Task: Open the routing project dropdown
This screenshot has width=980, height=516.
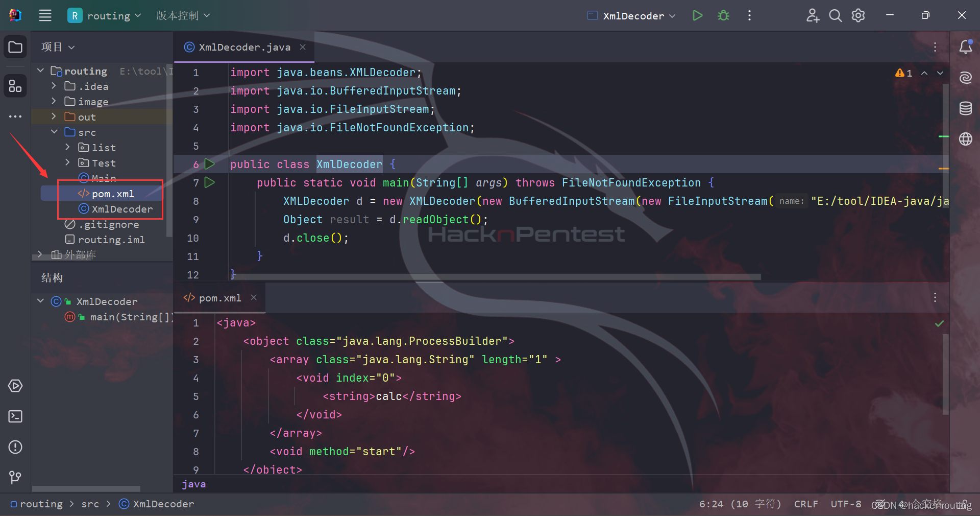Action: click(105, 16)
